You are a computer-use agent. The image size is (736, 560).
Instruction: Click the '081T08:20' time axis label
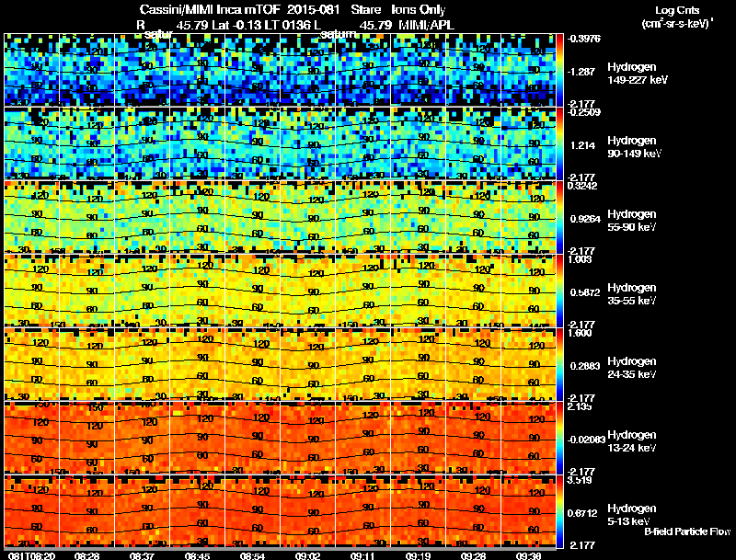[x=32, y=555]
